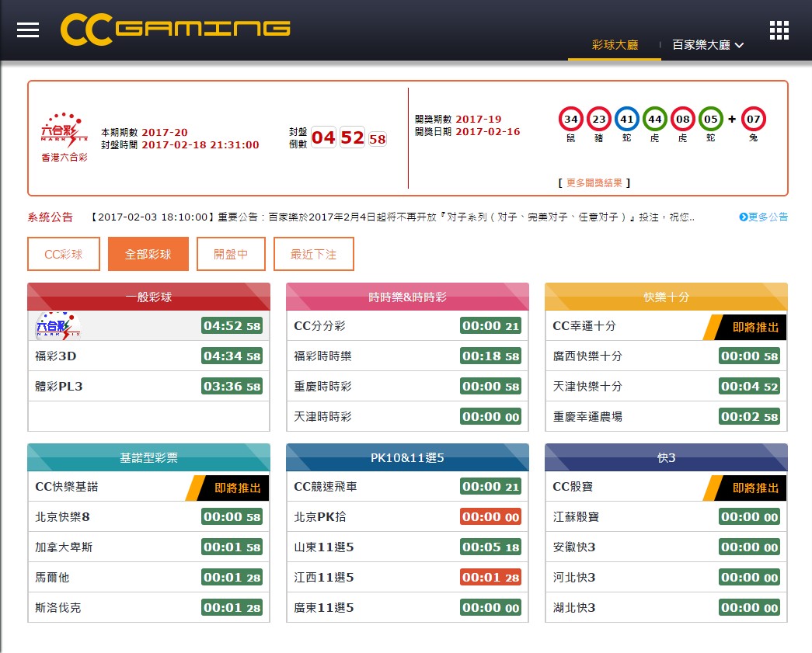Open the 江蘇骰寶 game
The height and width of the screenshot is (653, 812).
[x=667, y=517]
